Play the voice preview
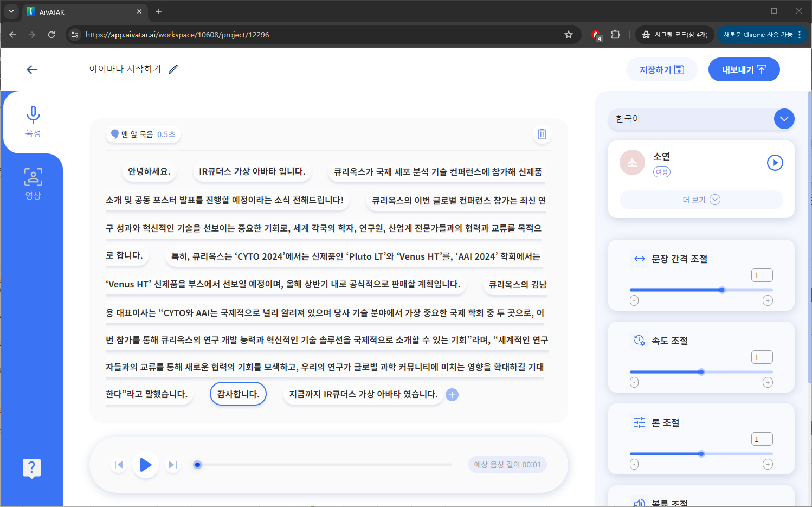Viewport: 812px width, 507px height. [x=145, y=465]
